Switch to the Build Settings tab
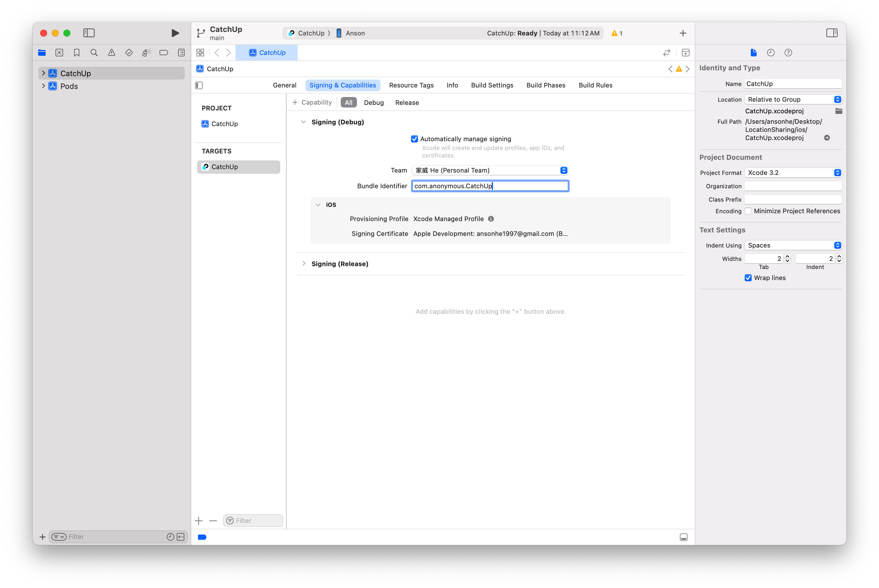 click(492, 85)
